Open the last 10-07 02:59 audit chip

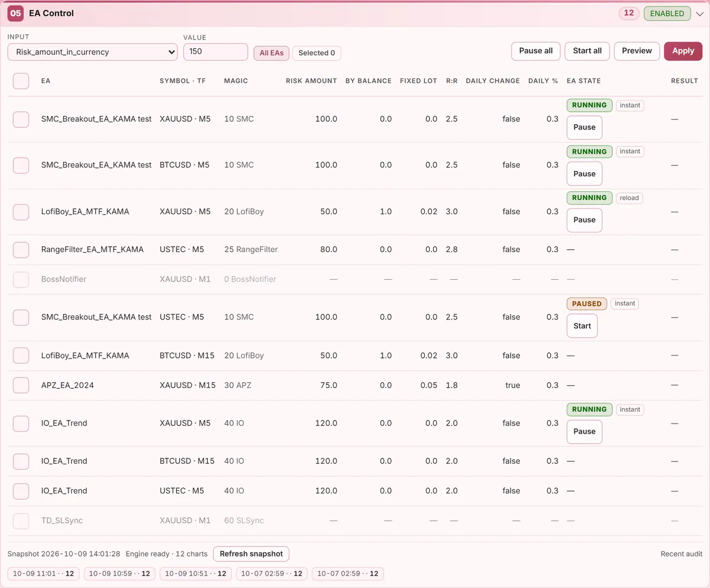coord(348,574)
